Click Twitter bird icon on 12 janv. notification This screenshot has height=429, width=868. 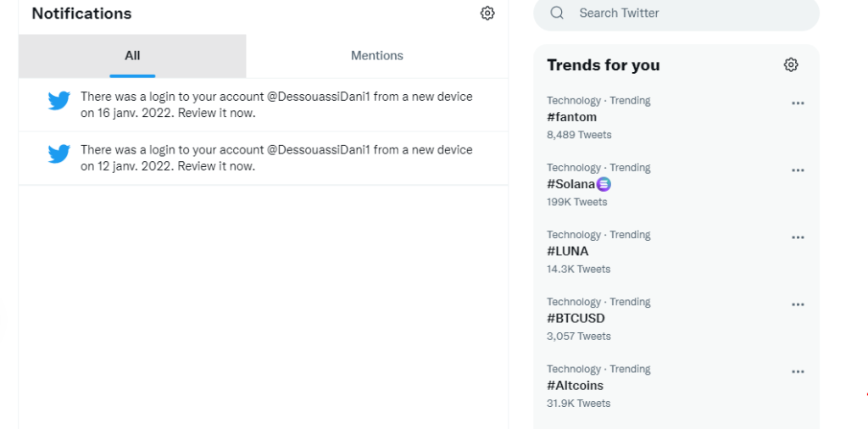click(58, 154)
